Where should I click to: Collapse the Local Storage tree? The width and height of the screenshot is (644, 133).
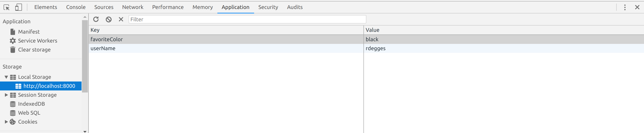(x=6, y=77)
